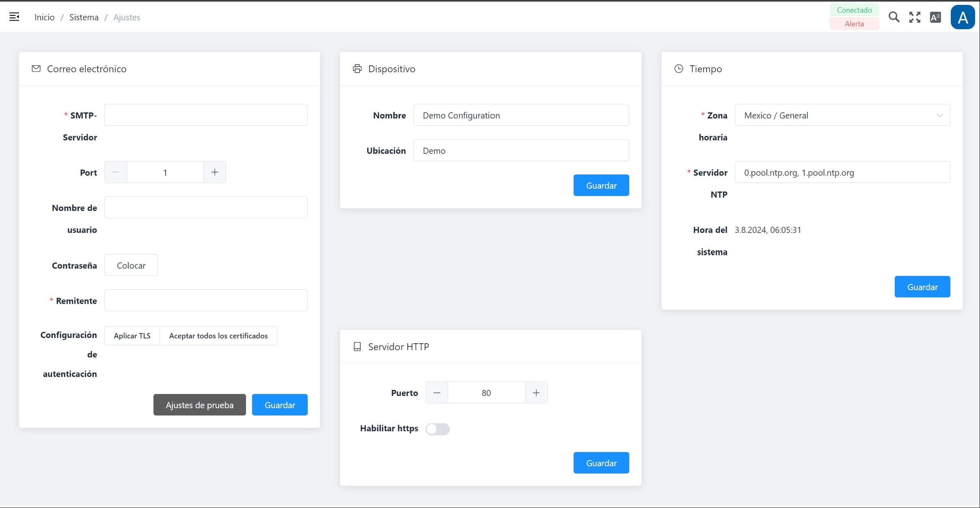Open the user avatar 'A' menu
Screen dimensions: 980x508
(x=963, y=17)
